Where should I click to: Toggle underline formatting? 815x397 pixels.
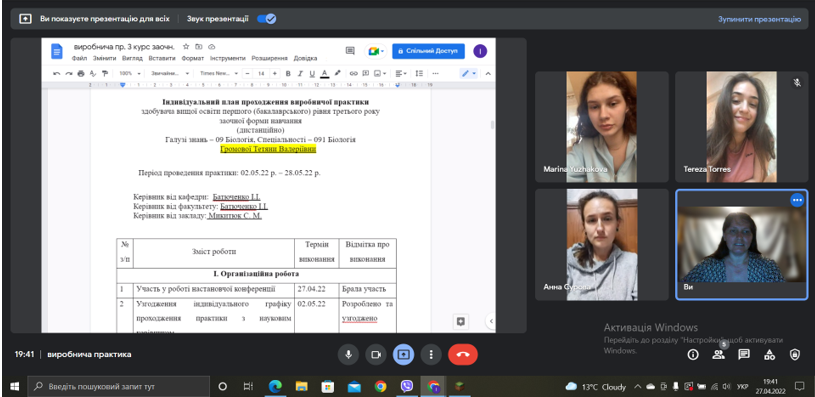312,73
